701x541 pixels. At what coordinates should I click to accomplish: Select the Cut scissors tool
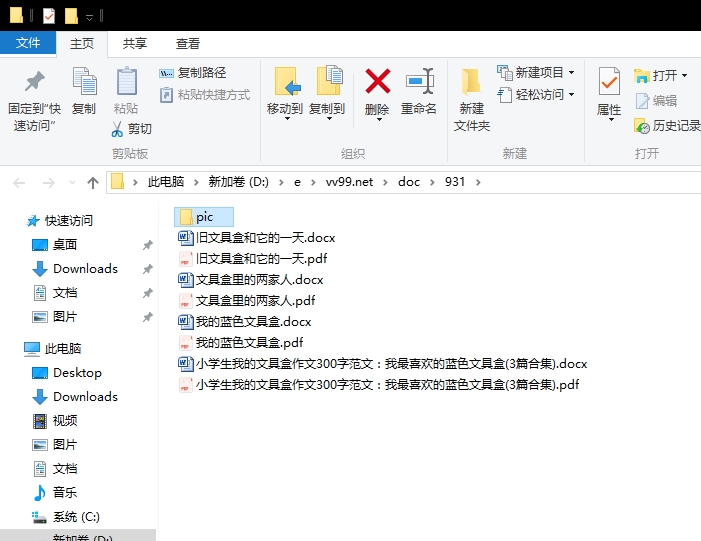(117, 129)
